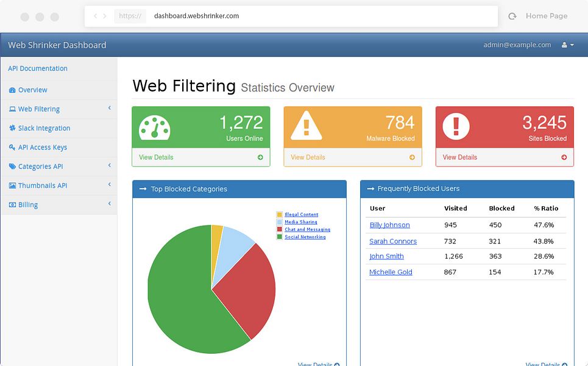The height and width of the screenshot is (366, 588).
Task: Click the browser forward arrow
Action: 105,16
